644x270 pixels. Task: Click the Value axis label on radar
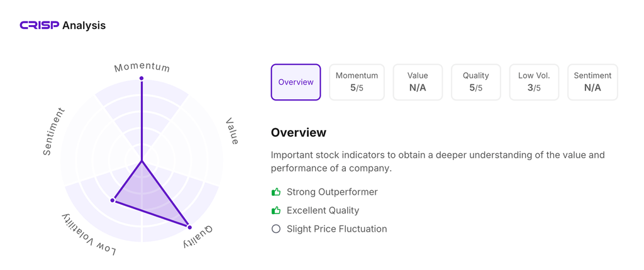[x=232, y=131]
